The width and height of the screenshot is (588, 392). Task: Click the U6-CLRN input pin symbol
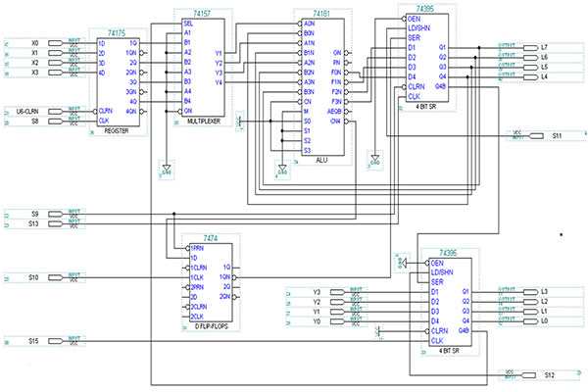point(56,112)
